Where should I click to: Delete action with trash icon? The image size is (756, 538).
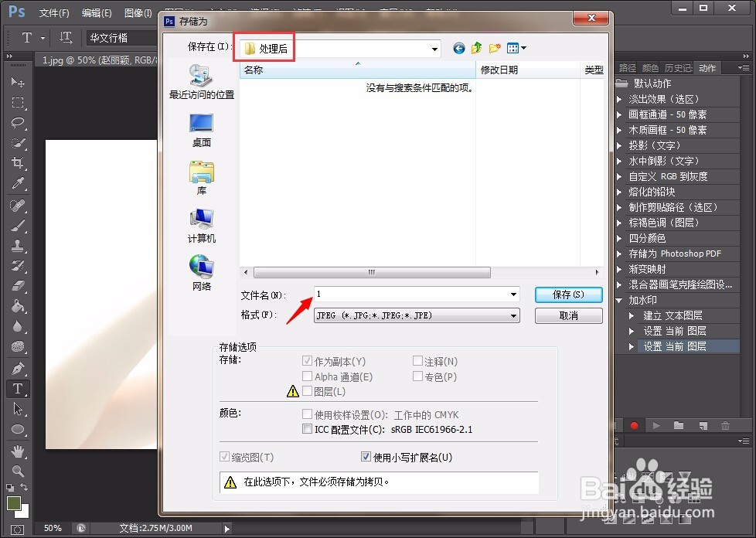tap(725, 426)
